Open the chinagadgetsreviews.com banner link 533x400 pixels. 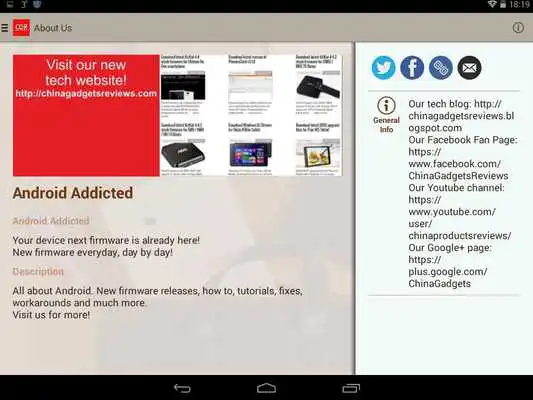pos(86,93)
